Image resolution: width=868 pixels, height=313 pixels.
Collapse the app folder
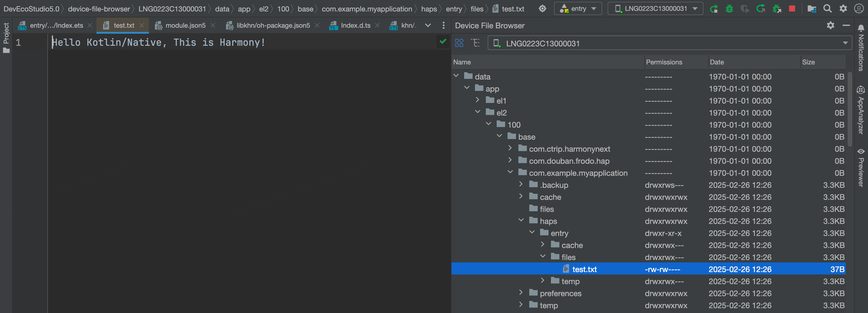click(467, 88)
